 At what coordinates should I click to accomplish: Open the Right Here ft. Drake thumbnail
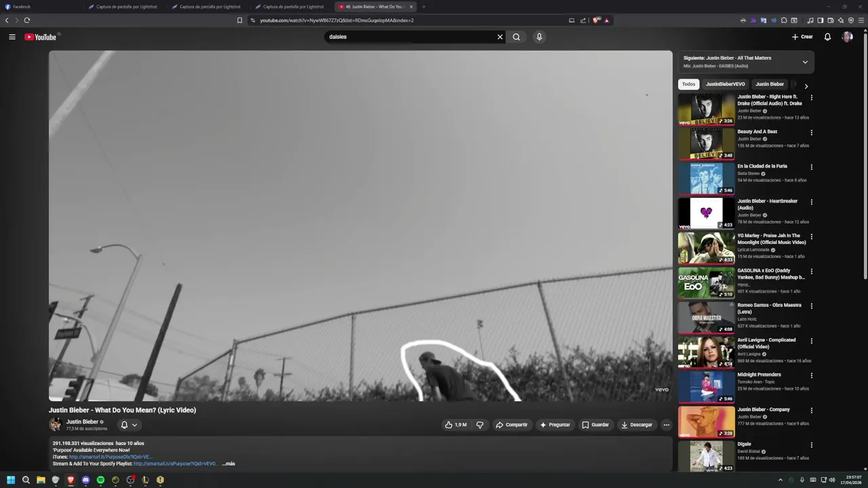pos(707,109)
